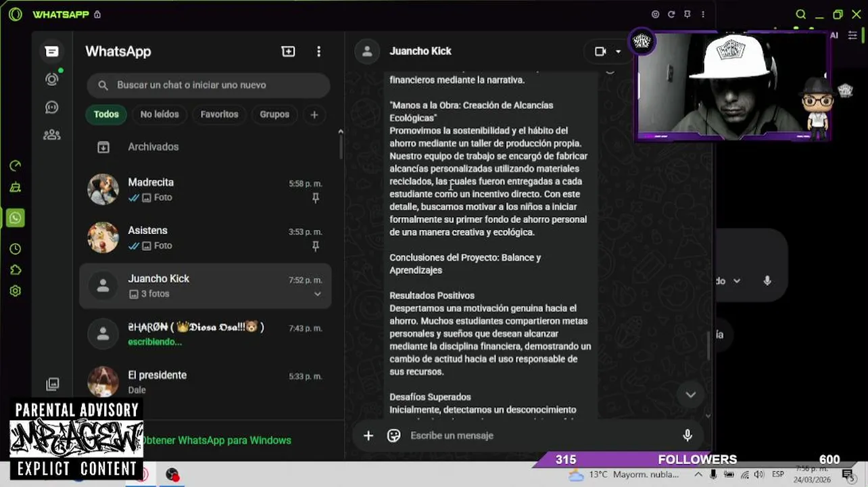This screenshot has height=487, width=868.
Task: Start a new chat with the plus-box icon
Action: tap(288, 51)
